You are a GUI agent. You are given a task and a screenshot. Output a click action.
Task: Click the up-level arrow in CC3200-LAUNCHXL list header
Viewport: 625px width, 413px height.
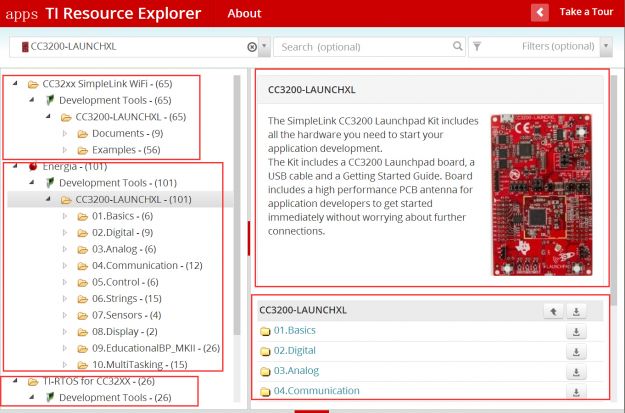(x=553, y=311)
